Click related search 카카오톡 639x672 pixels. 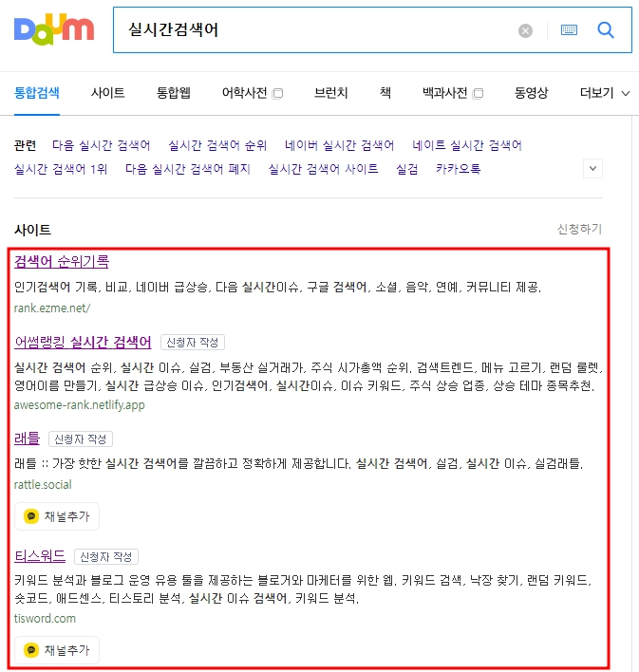[x=458, y=169]
